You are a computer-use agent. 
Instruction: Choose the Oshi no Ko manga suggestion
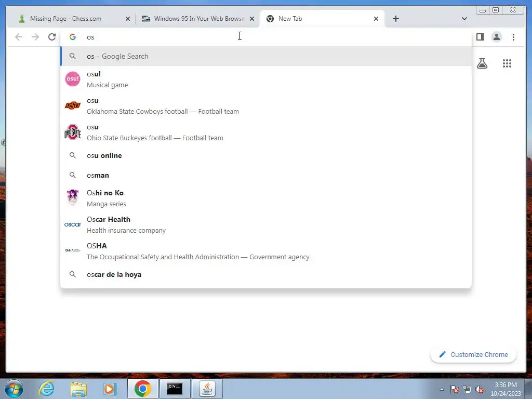coord(265,198)
